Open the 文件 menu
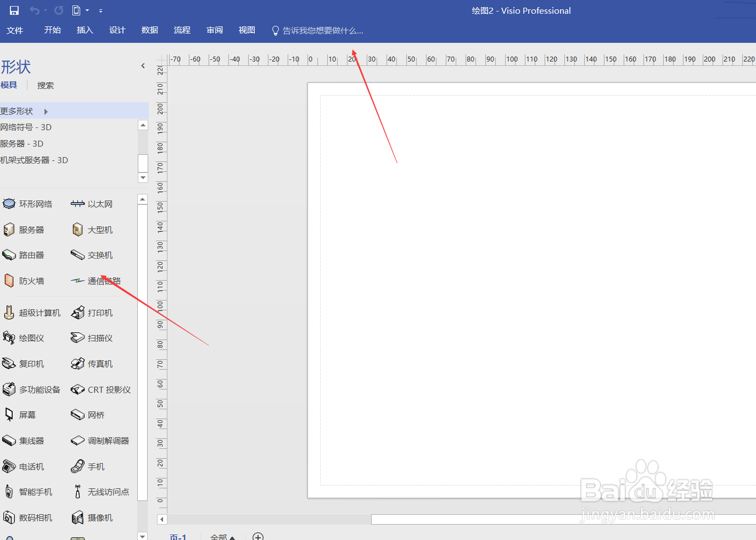This screenshot has width=756, height=540. point(15,30)
